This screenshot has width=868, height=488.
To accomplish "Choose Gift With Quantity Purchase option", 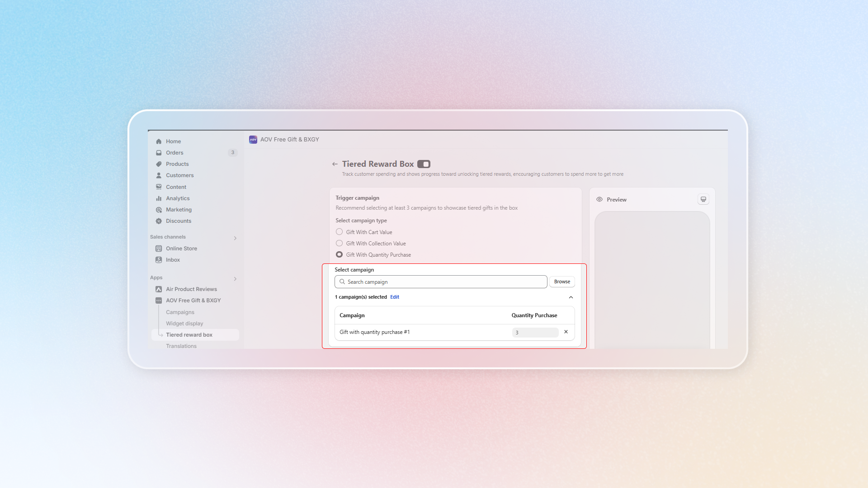I will point(339,254).
